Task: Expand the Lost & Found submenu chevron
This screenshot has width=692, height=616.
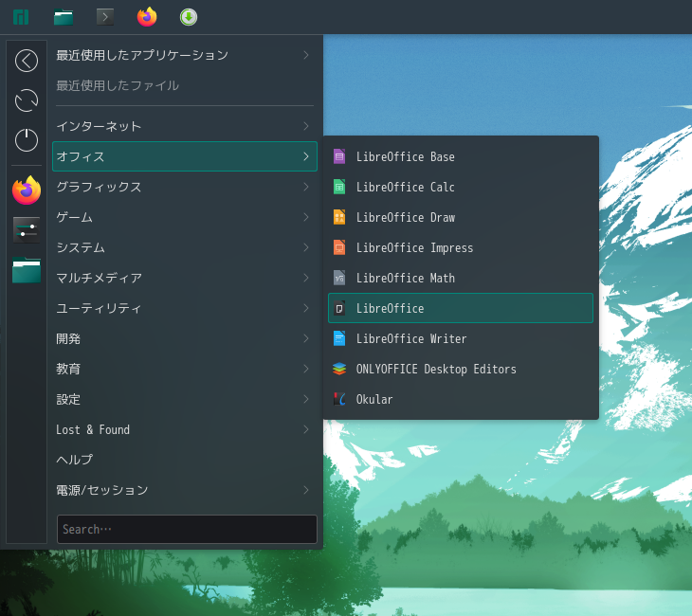Action: tap(306, 429)
